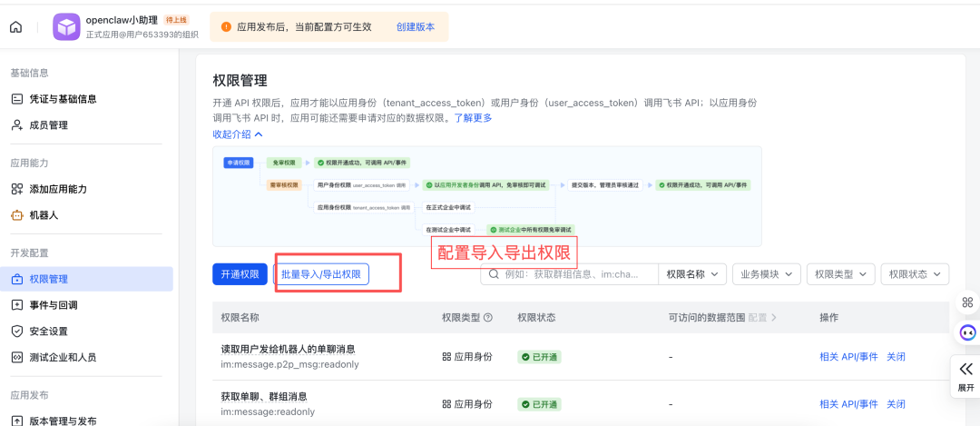Click 成员管理 person-plus icon
The height and width of the screenshot is (426, 980).
[x=17, y=125]
